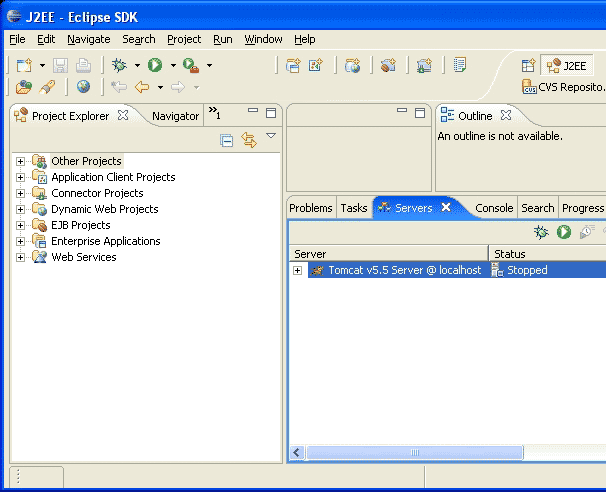This screenshot has height=492, width=606.
Task: Click the Create Enterprise Application icon
Action: (x=293, y=65)
